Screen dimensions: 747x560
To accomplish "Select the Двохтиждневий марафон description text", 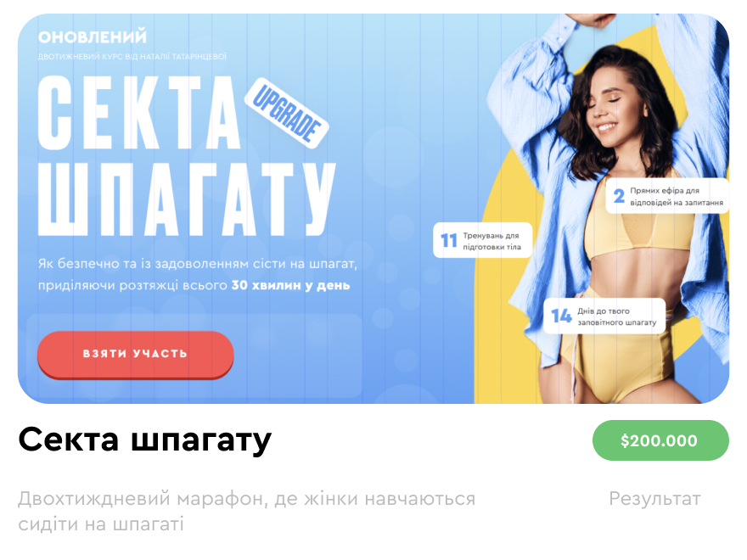I will click(247, 512).
